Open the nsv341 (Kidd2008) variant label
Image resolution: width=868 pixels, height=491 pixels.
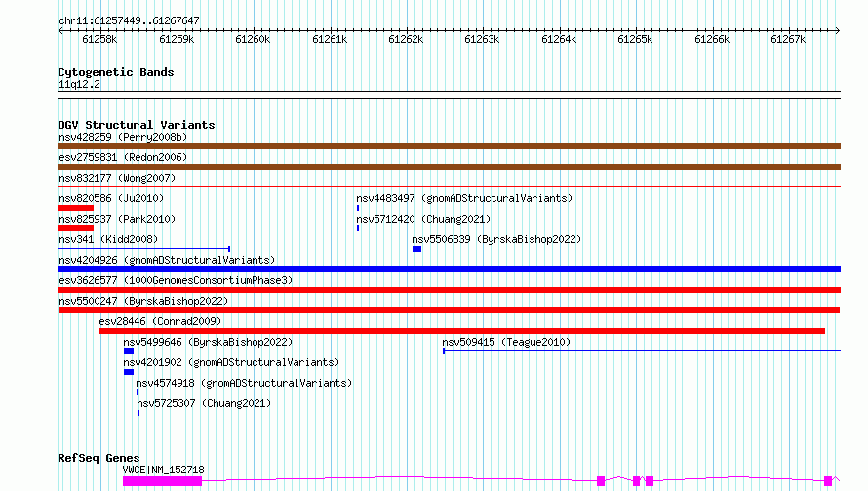(108, 239)
